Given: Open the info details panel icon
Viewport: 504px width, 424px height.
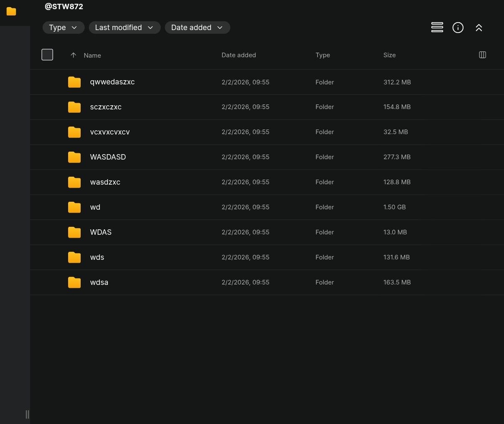Looking at the screenshot, I should coord(458,28).
